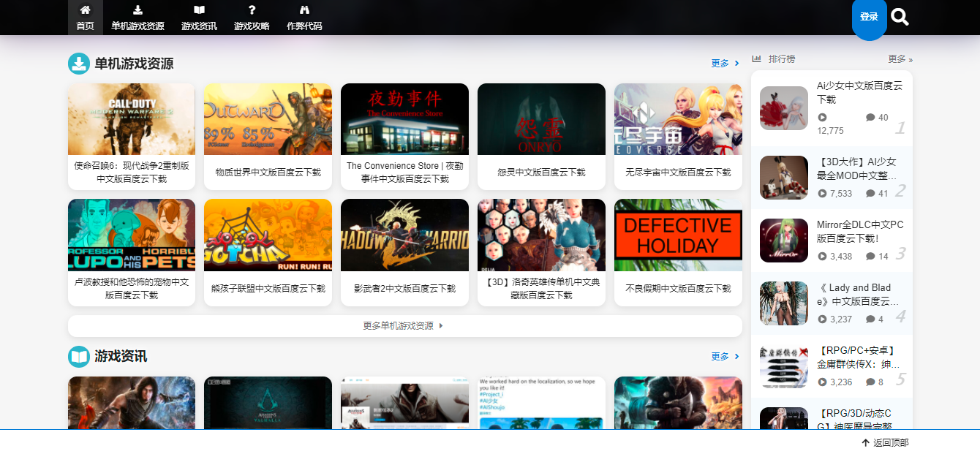Screen dimensions: 980x454
Task: Open ranking entry Ai少女中文版百度云下载
Action: coord(860,92)
